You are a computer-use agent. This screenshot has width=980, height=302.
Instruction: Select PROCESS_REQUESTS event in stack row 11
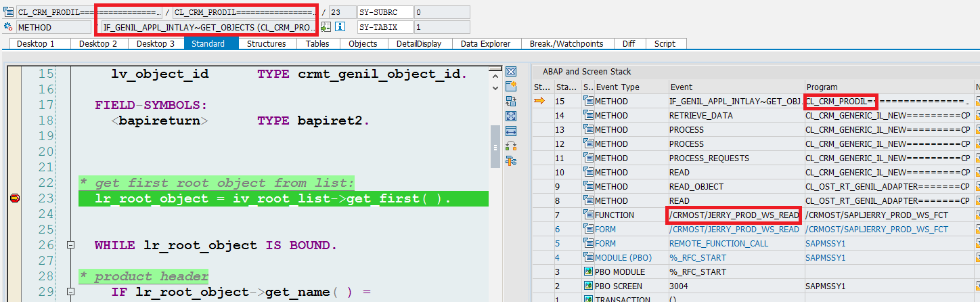point(709,158)
